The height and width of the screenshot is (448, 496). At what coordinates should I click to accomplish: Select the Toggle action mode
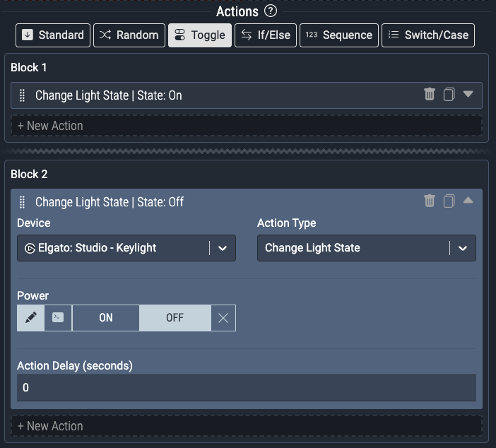pyautogui.click(x=200, y=35)
